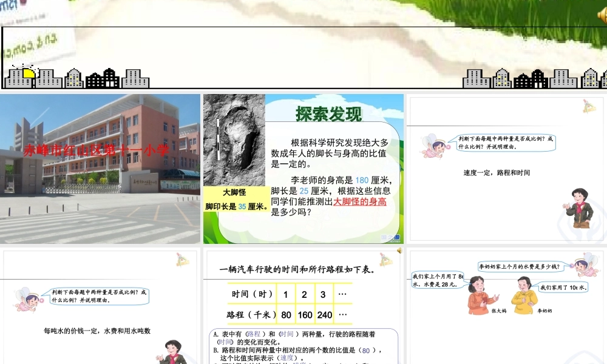Click the heading 一辆汽车行驶的时间和所行路程如下表
607x364 pixels.
coord(297,269)
